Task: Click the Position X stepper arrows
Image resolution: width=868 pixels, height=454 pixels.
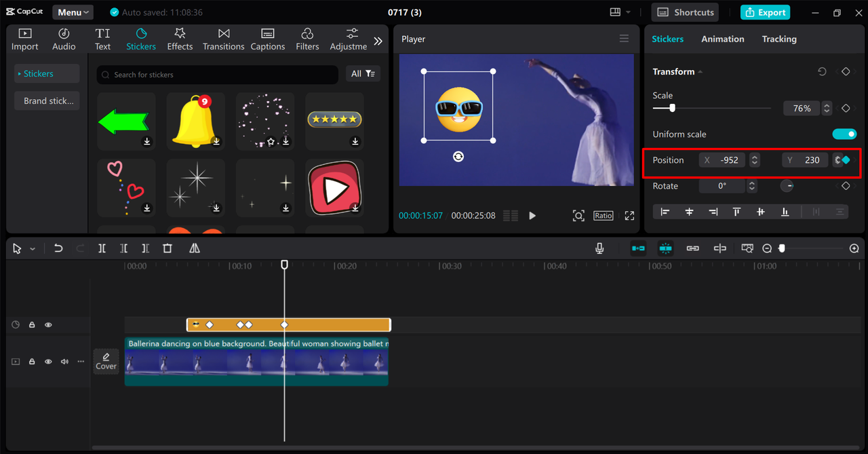Action: tap(755, 160)
